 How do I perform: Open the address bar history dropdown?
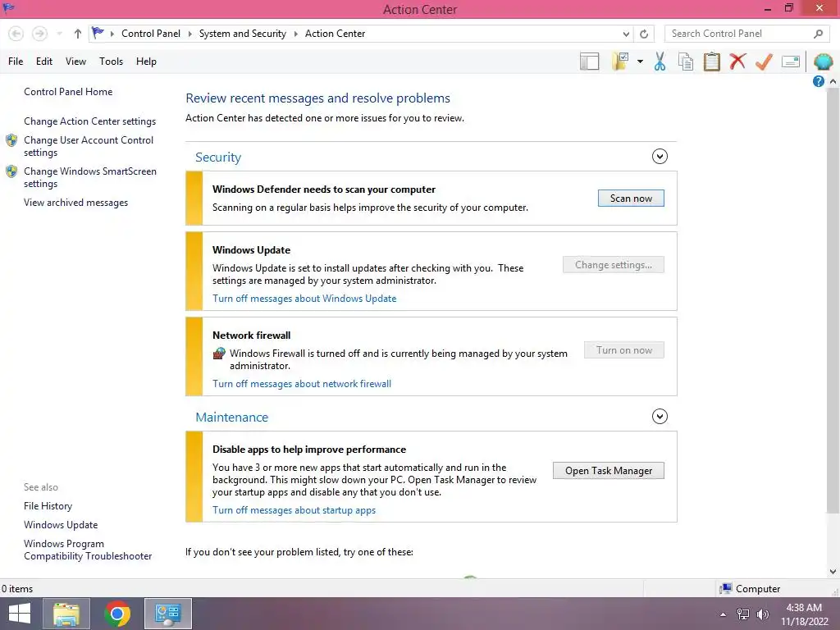pyautogui.click(x=626, y=34)
